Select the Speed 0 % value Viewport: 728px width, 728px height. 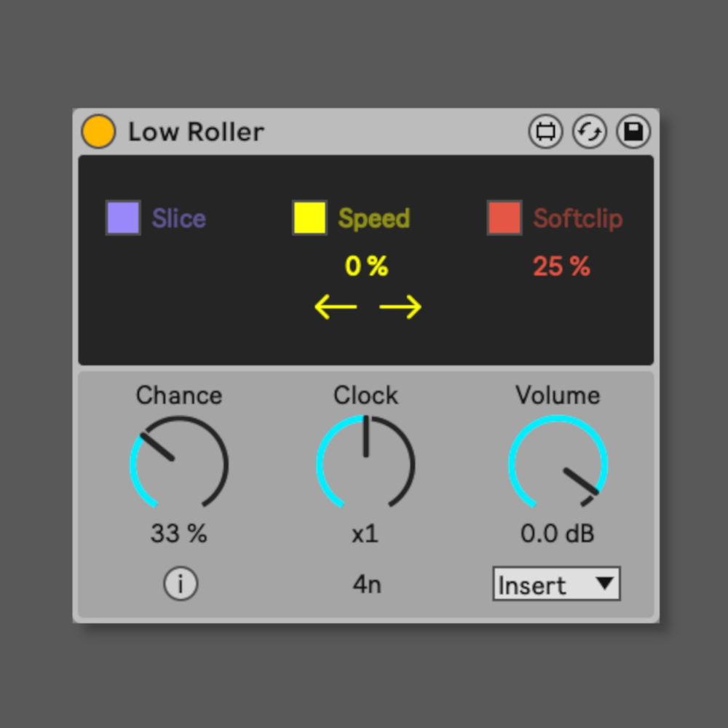[x=366, y=266]
